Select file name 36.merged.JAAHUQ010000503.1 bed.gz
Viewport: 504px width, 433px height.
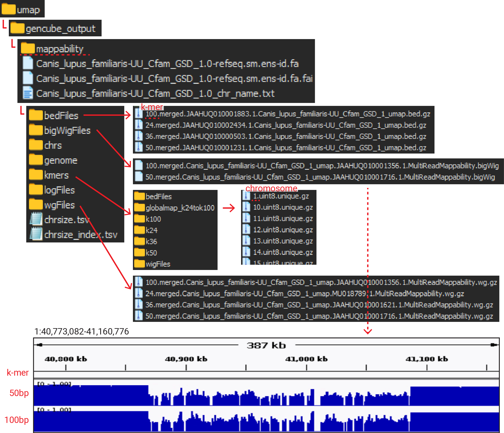286,136
